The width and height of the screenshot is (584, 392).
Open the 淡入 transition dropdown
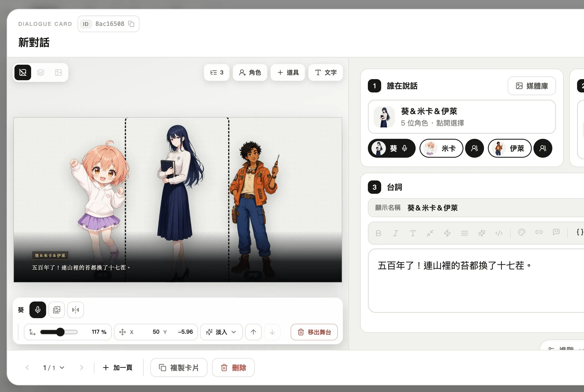[x=221, y=332]
